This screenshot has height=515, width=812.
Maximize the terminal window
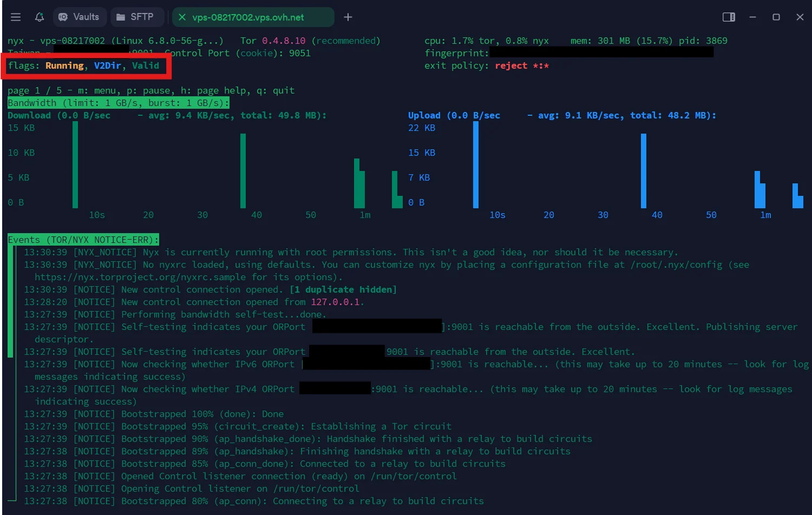[x=776, y=17]
